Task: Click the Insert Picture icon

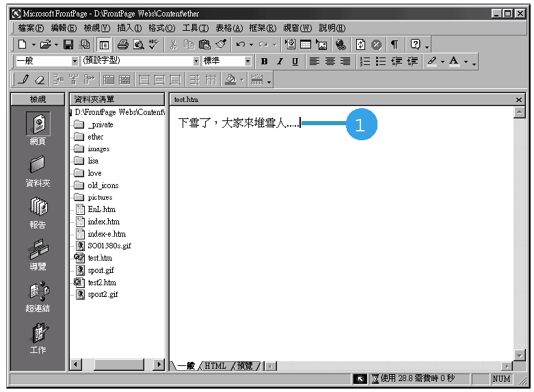Action: [x=321, y=44]
